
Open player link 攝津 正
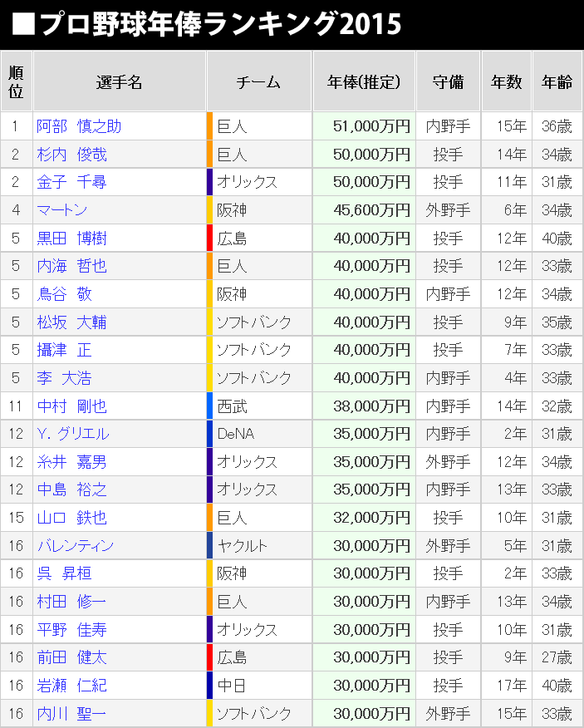65,350
